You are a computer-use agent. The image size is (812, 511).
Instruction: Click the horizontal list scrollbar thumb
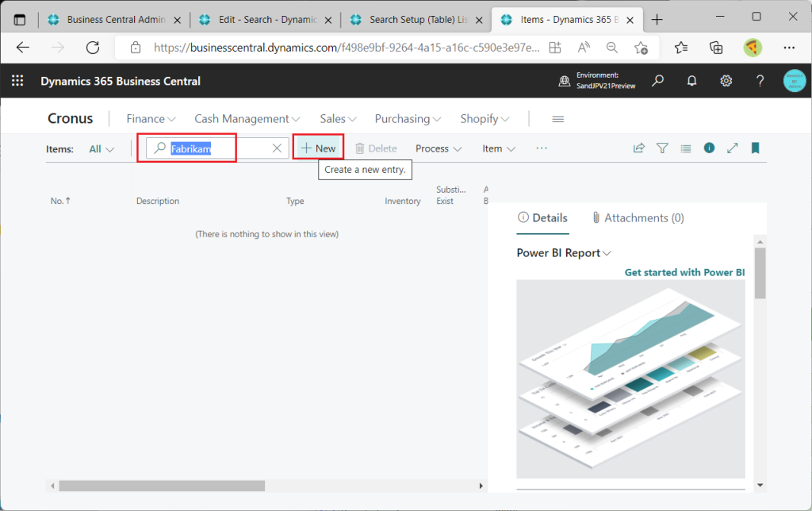coord(162,486)
